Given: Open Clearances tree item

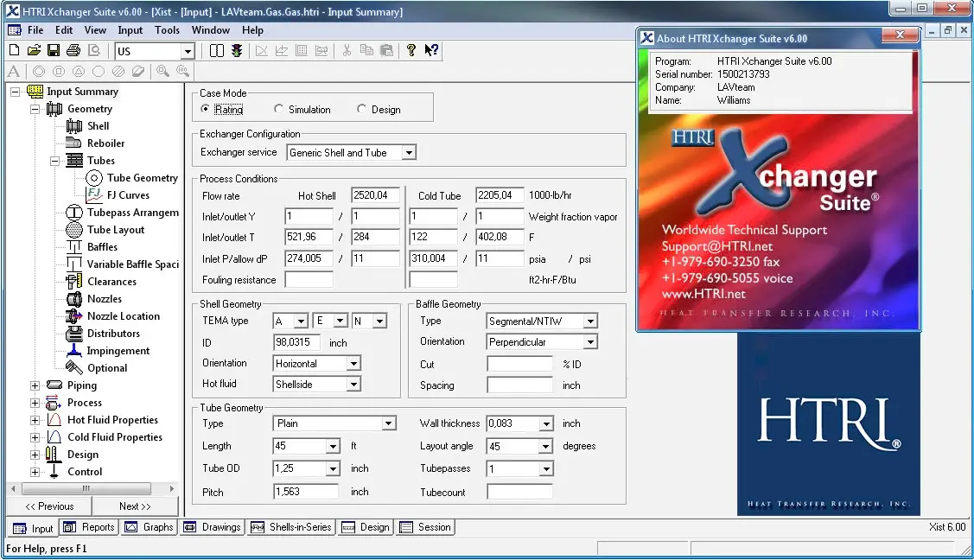Looking at the screenshot, I should (111, 282).
